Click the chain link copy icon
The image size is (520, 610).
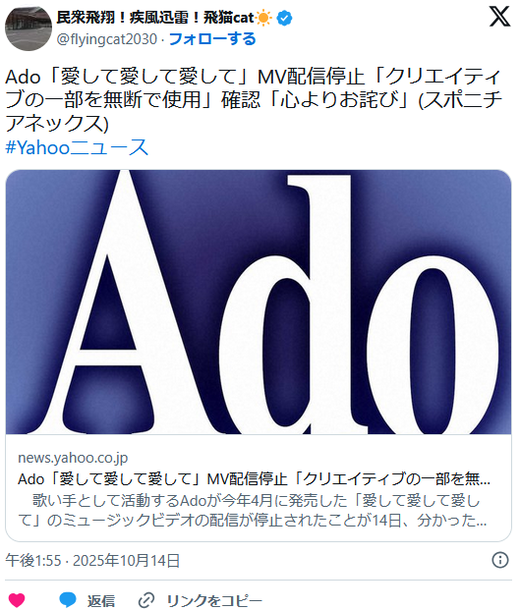147,600
